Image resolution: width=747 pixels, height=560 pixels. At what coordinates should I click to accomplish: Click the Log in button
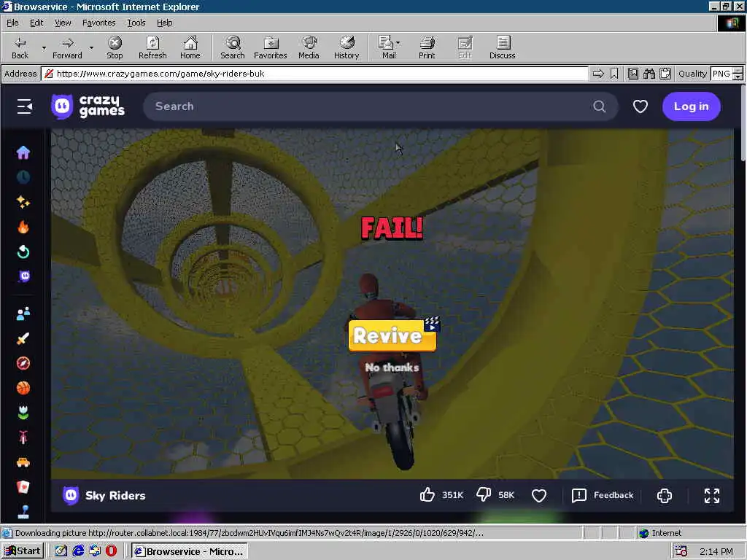[x=692, y=106]
